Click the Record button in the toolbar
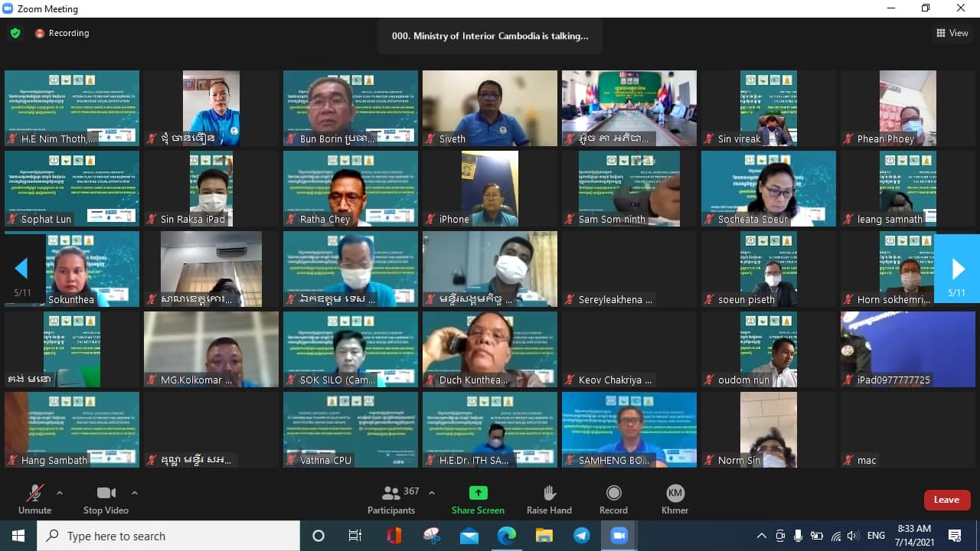980x551 pixels. [x=613, y=494]
